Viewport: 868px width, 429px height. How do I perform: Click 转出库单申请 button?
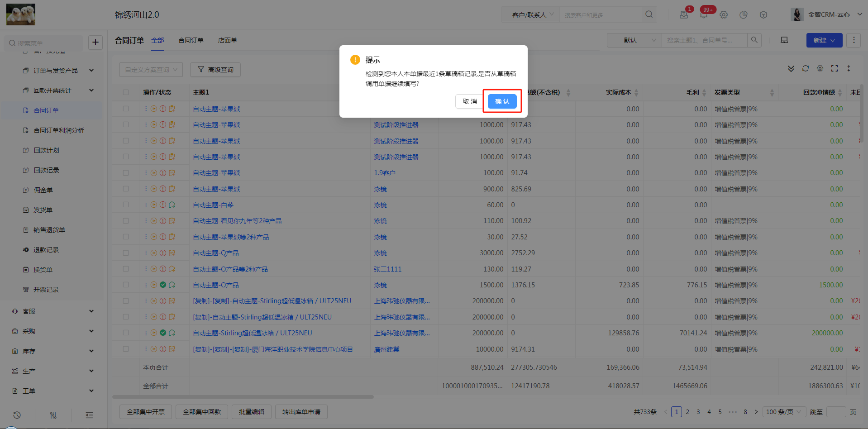pyautogui.click(x=301, y=412)
